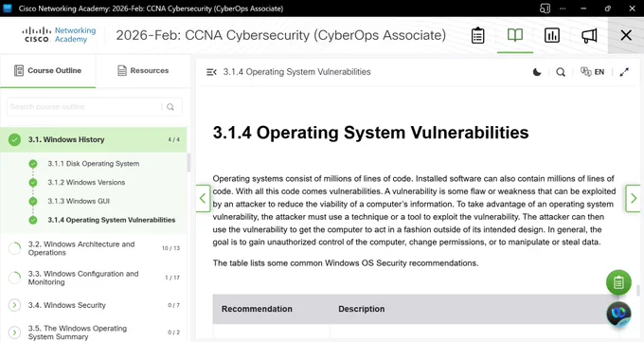The height and width of the screenshot is (342, 644).
Task: Open the content search magnifier icon
Action: (x=561, y=72)
